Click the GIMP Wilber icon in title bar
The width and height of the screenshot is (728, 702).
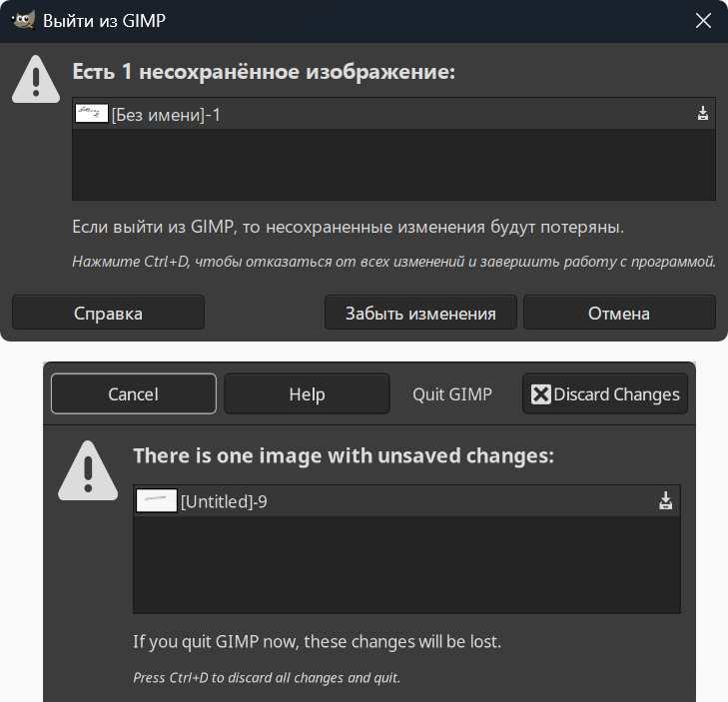[23, 20]
